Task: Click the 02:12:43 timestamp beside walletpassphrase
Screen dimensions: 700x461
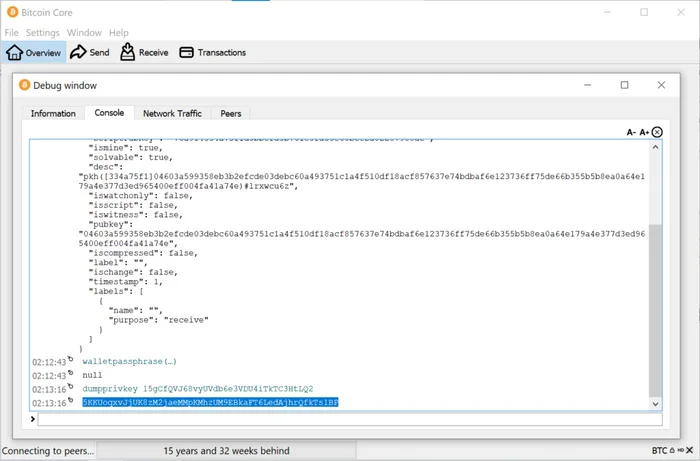Action: (49, 362)
